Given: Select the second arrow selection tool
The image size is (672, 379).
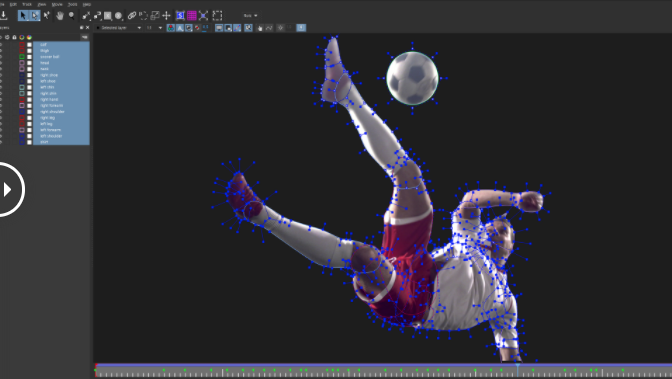Looking at the screenshot, I should coord(35,16).
